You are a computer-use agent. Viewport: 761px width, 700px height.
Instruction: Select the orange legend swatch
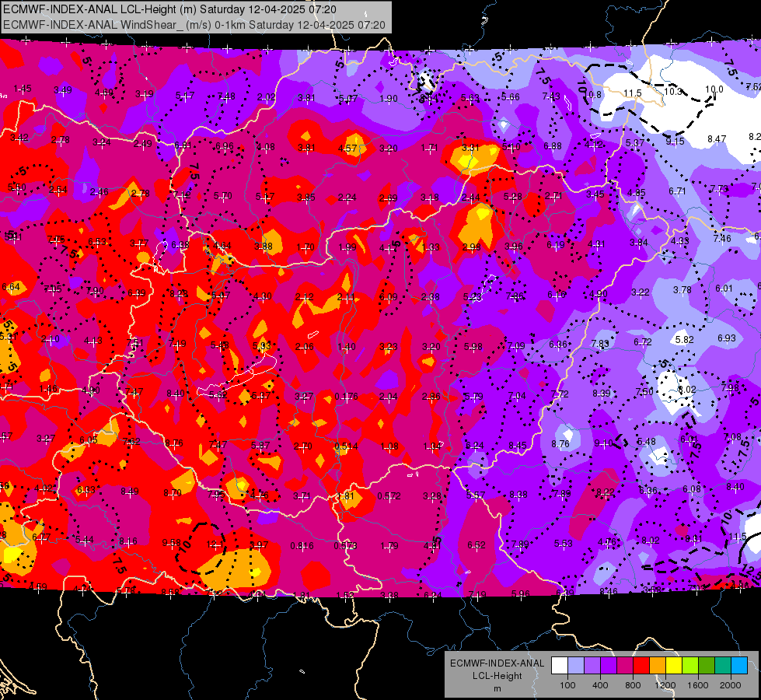coord(658,666)
